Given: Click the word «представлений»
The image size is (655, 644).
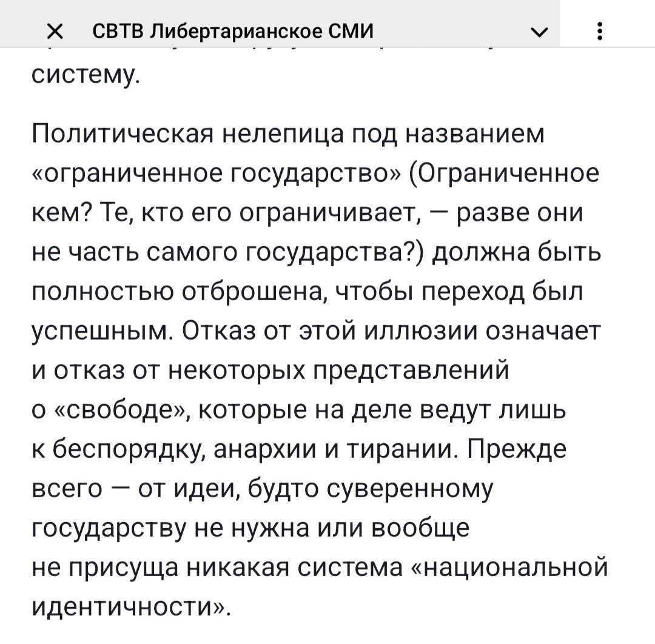Looking at the screenshot, I should [411, 371].
